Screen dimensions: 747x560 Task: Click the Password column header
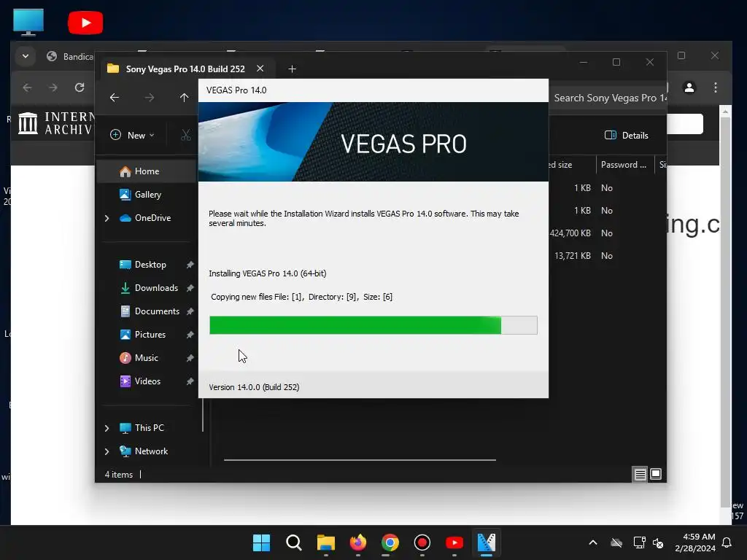[624, 165]
